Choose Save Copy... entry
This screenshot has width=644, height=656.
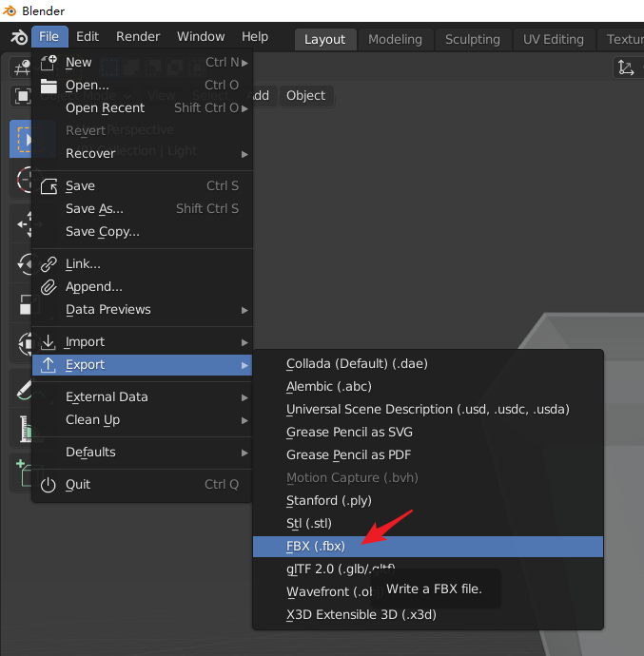[143, 231]
